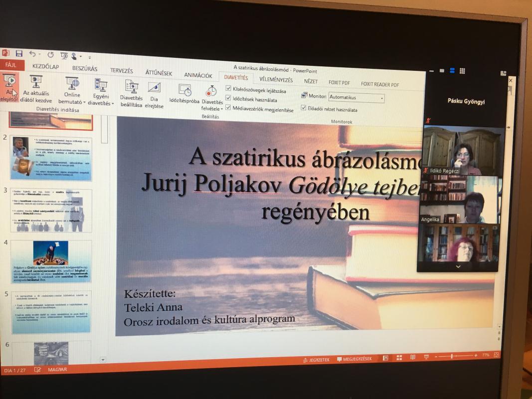The width and height of the screenshot is (532, 399).
Task: Click the Időzítéspróba rehearse timings icon
Action: pyautogui.click(x=184, y=93)
